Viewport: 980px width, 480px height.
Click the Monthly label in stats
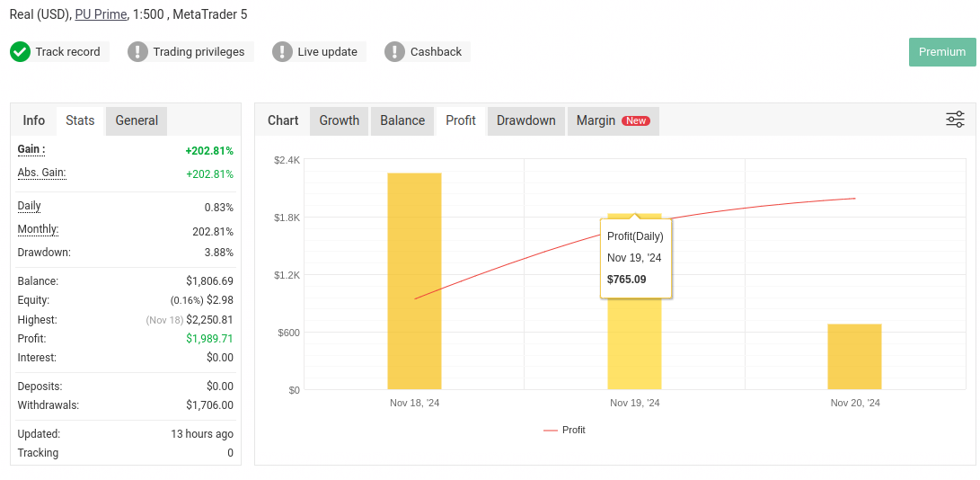[x=38, y=230]
